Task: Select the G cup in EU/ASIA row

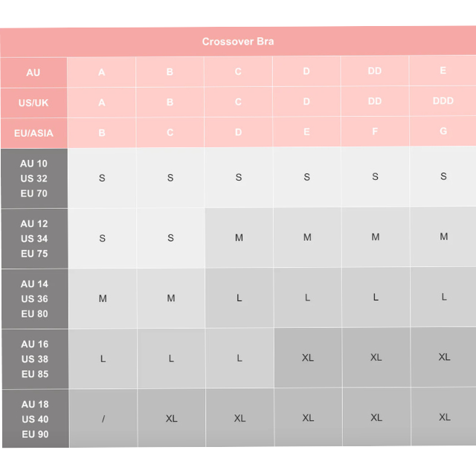Action: coord(443,132)
